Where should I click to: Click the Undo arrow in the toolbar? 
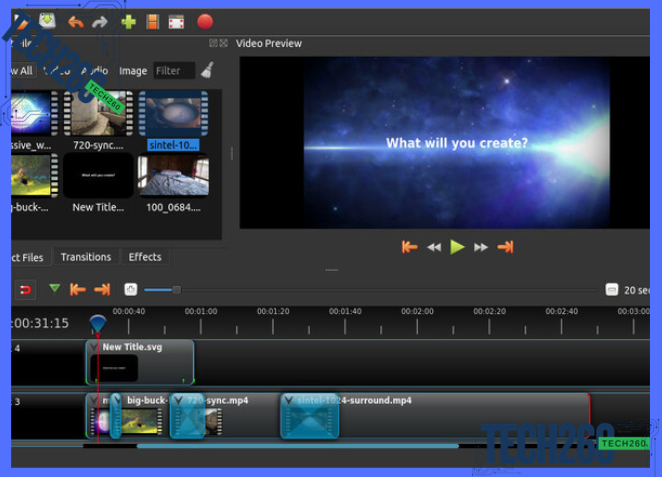tap(76, 21)
